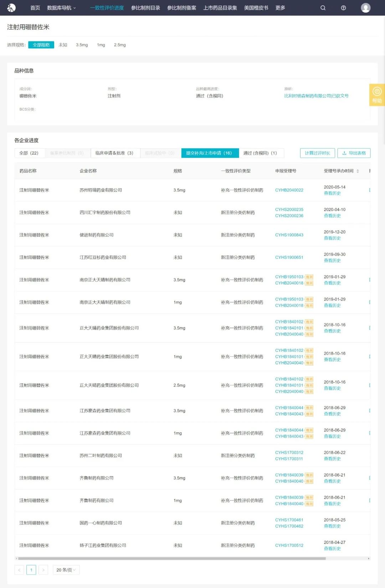385x588 pixels.
Task: Select 未知 specification filter
Action: click(x=63, y=45)
